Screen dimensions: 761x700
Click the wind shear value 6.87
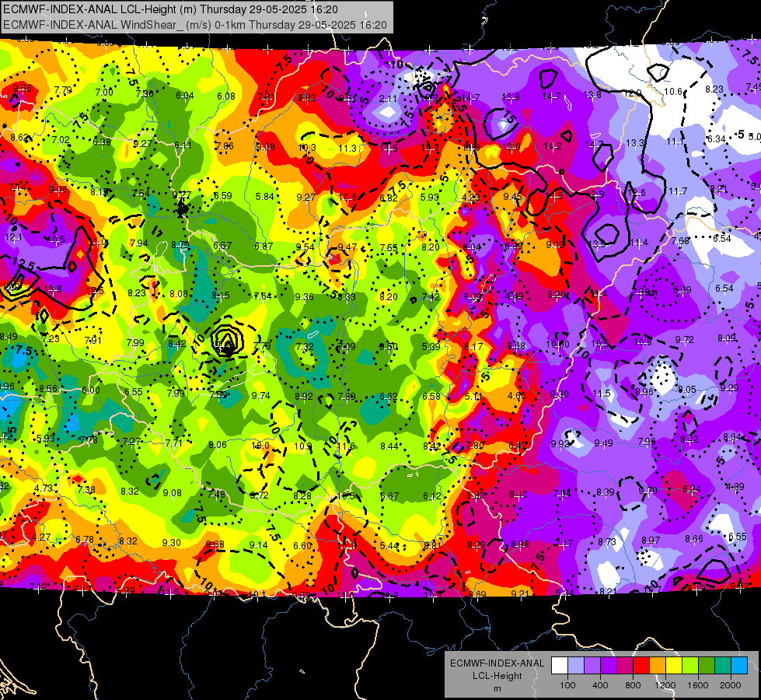click(264, 247)
